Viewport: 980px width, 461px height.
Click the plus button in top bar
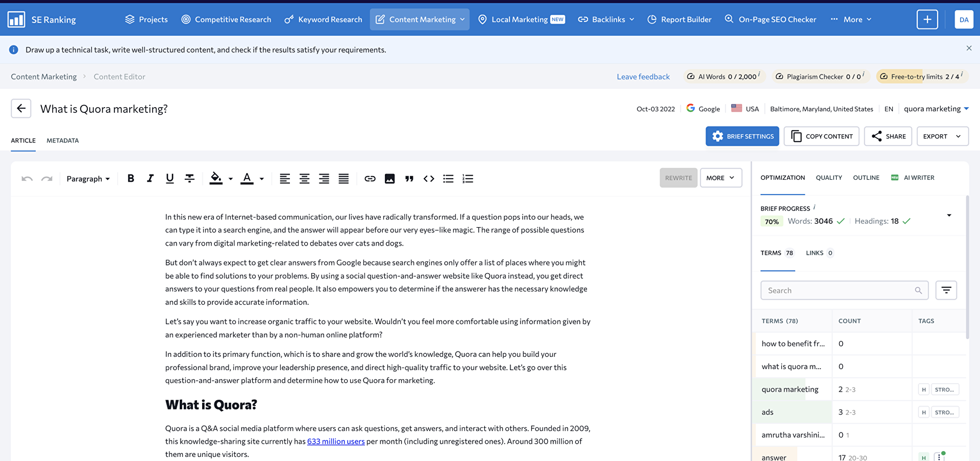click(x=927, y=19)
